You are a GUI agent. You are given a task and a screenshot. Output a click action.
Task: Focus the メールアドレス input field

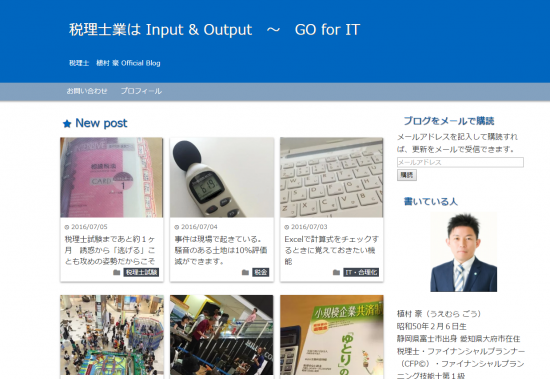pos(460,162)
